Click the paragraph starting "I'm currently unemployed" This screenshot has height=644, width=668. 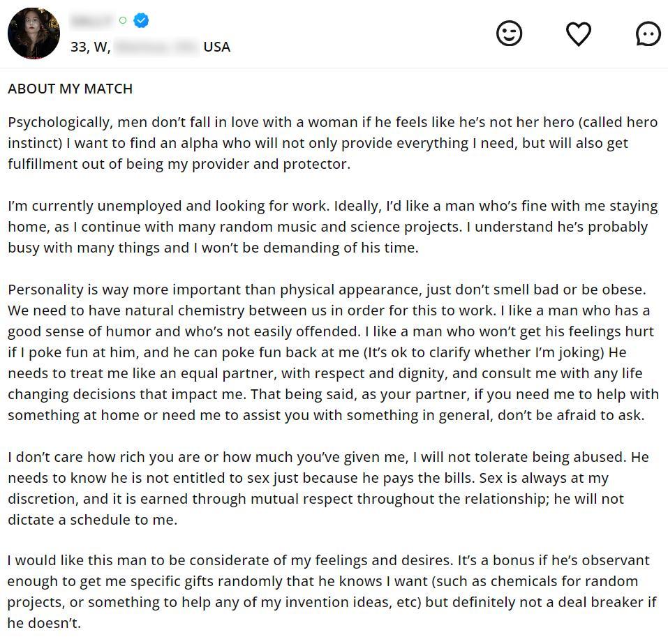pos(279,227)
